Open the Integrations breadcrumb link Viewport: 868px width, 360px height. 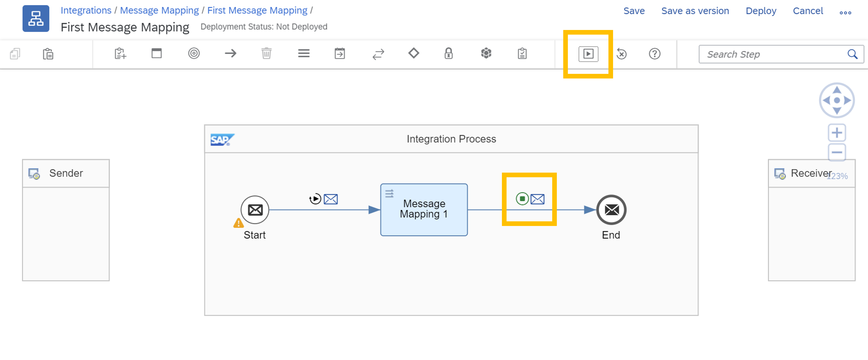coord(86,10)
